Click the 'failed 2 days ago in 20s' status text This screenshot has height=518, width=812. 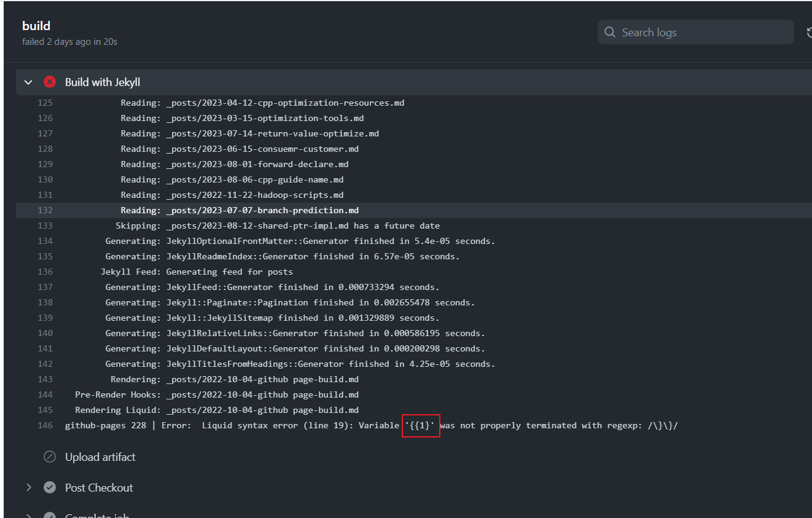click(69, 42)
